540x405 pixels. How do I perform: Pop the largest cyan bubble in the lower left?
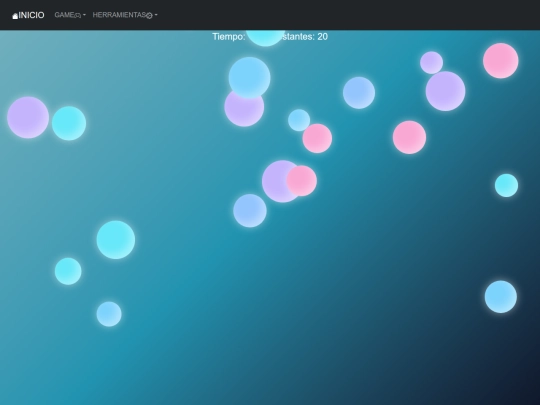click(x=116, y=240)
